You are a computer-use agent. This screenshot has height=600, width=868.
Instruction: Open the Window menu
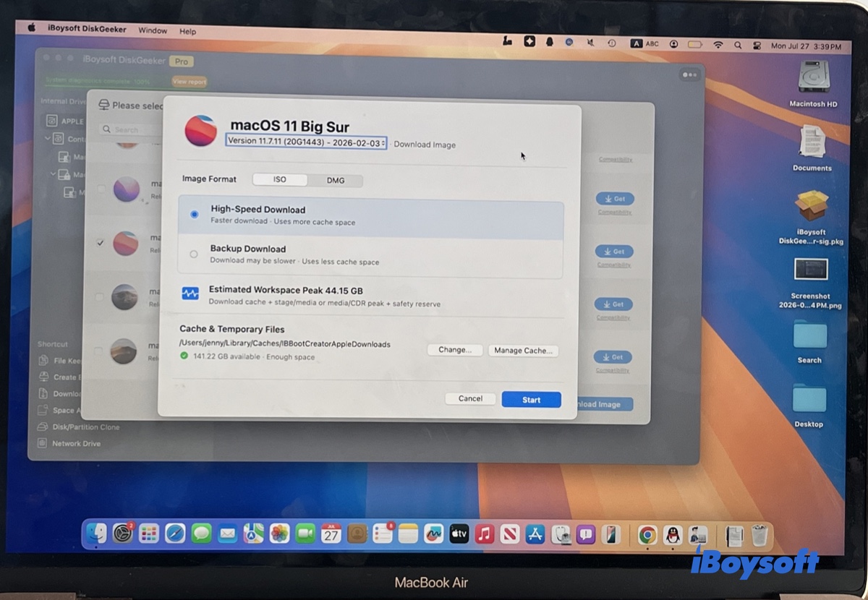(x=153, y=30)
